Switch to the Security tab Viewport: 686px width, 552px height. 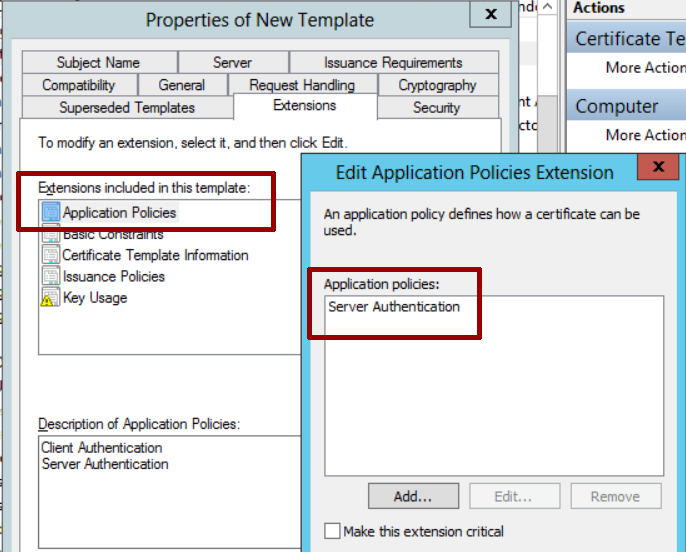(x=437, y=108)
